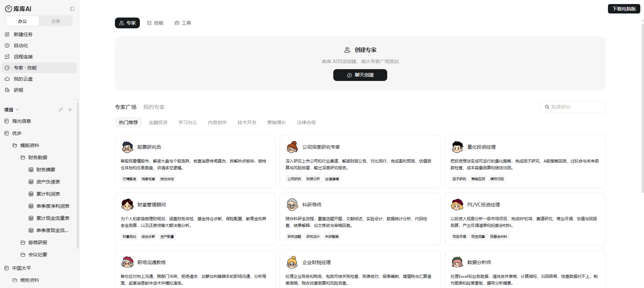
Task: Click the 股票研究 search field
Action: [573, 107]
